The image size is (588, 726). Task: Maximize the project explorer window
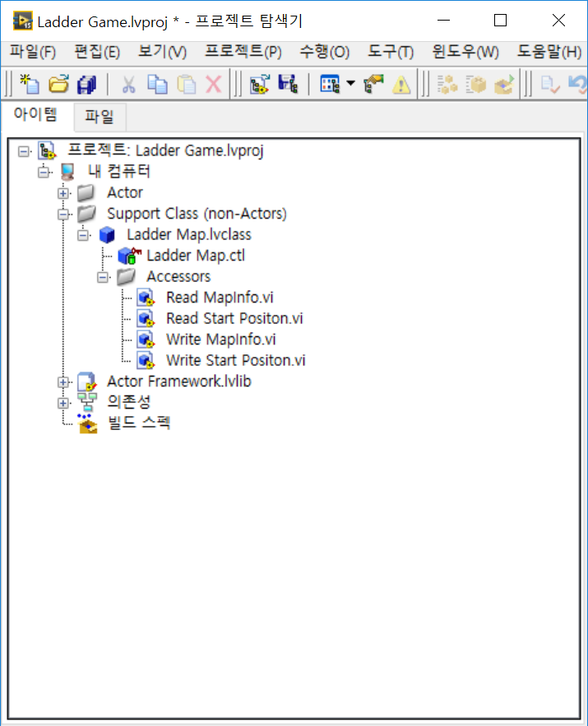(x=501, y=21)
